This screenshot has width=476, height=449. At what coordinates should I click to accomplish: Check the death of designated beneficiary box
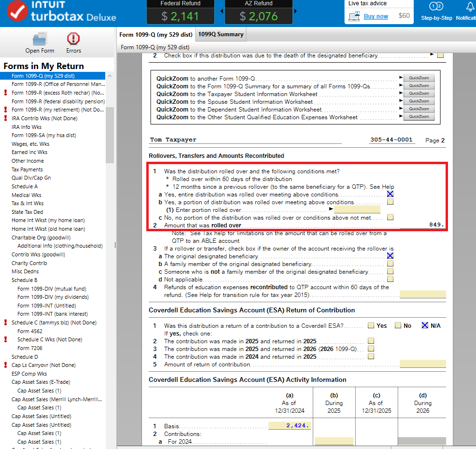tap(440, 56)
